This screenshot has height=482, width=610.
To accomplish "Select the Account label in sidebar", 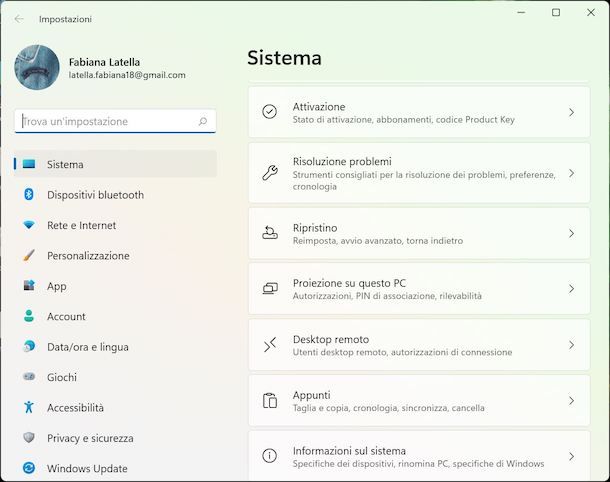I will pos(66,317).
